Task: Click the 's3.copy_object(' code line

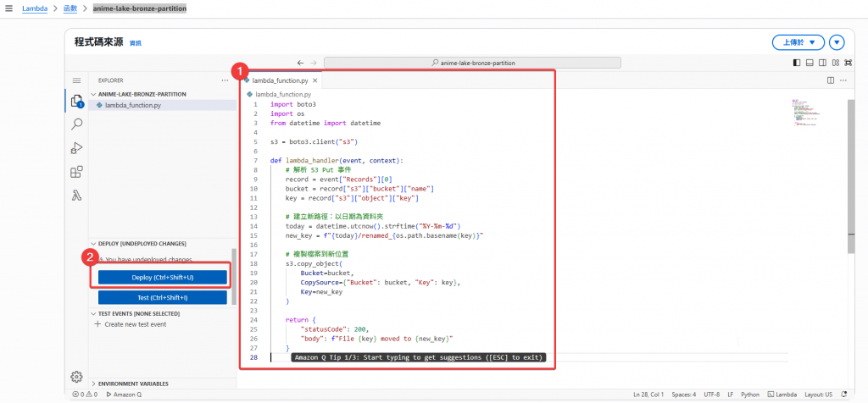Action: pos(314,263)
